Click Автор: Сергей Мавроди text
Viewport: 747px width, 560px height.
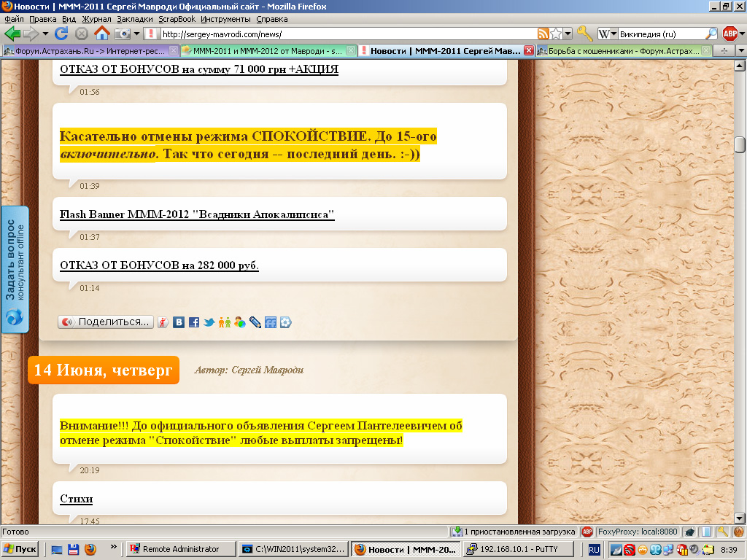[x=249, y=370]
